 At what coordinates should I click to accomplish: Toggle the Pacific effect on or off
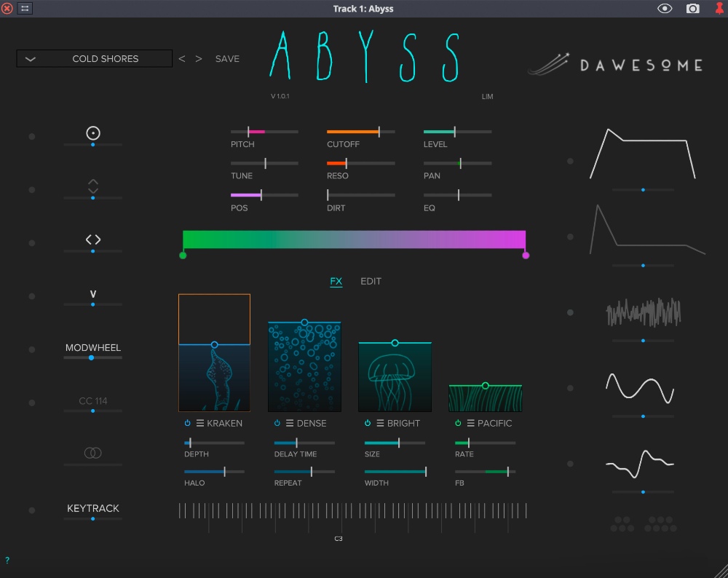pyautogui.click(x=457, y=424)
